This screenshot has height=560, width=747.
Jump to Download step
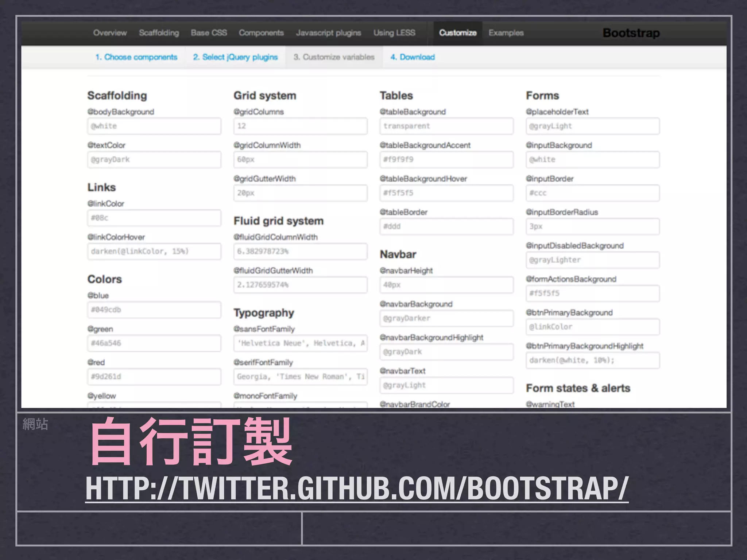413,57
